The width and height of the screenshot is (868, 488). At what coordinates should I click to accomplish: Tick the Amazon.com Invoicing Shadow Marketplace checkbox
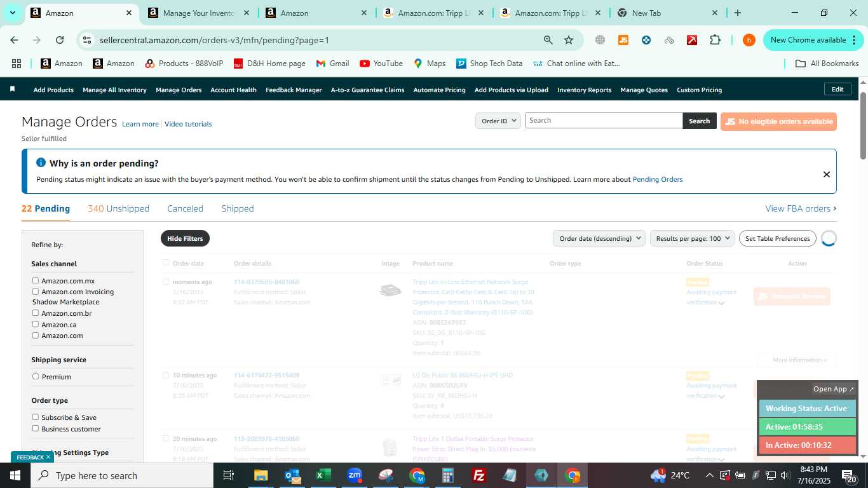[36, 292]
